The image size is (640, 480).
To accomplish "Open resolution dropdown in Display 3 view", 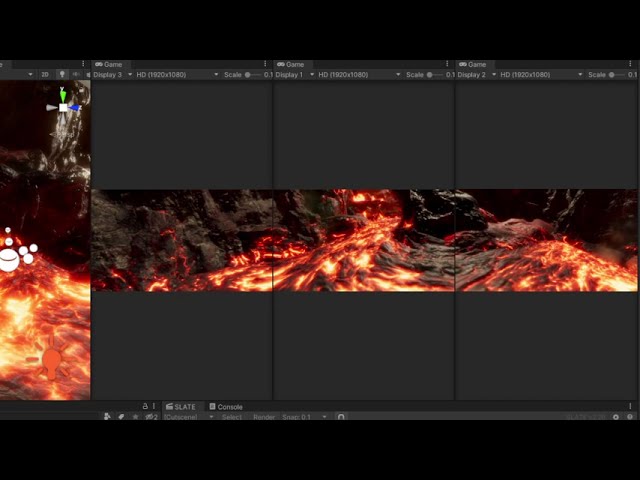I will tap(176, 74).
